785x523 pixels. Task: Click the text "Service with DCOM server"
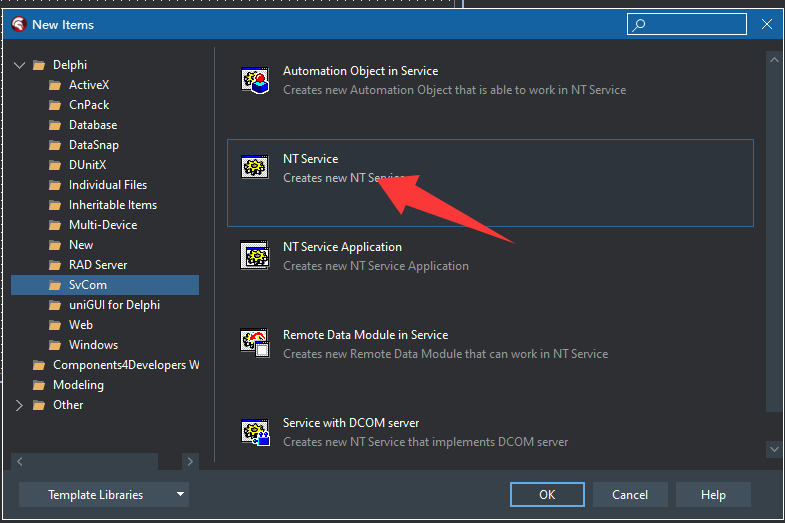tap(351, 423)
